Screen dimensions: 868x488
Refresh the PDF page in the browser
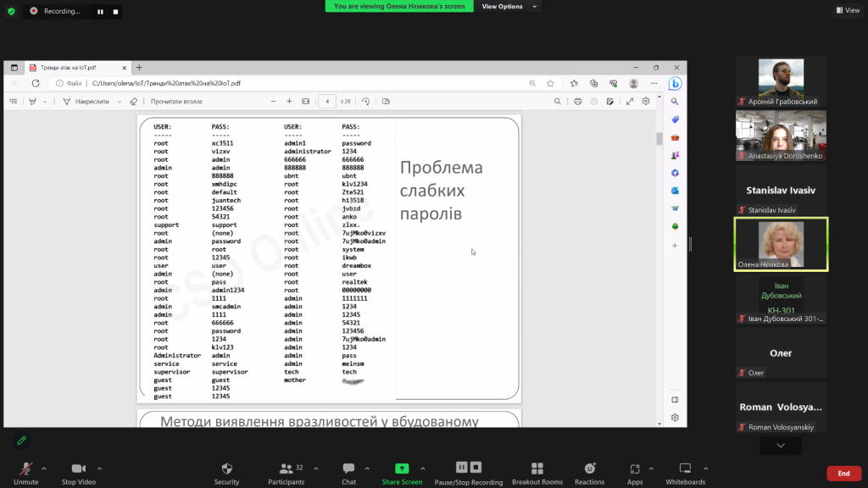pyautogui.click(x=36, y=83)
